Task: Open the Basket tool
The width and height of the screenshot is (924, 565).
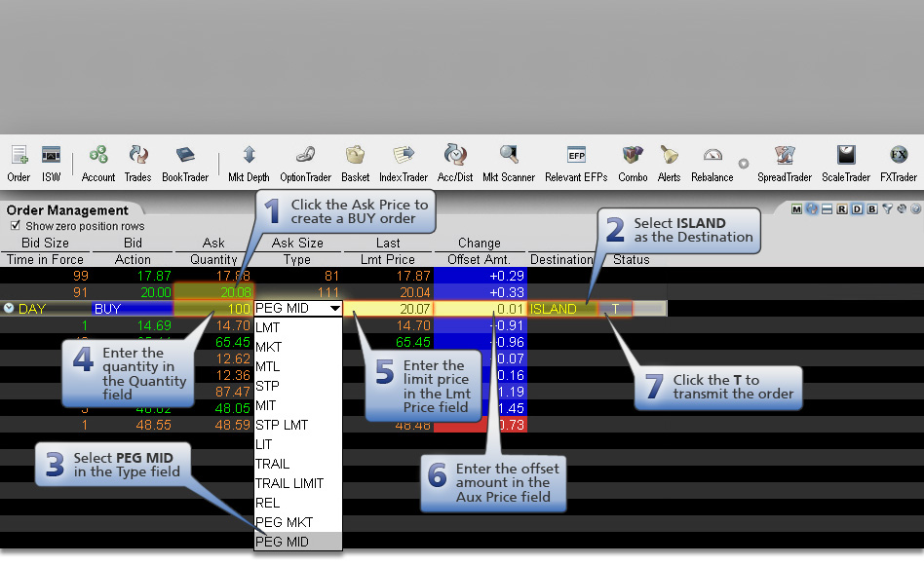Action: tap(356, 164)
